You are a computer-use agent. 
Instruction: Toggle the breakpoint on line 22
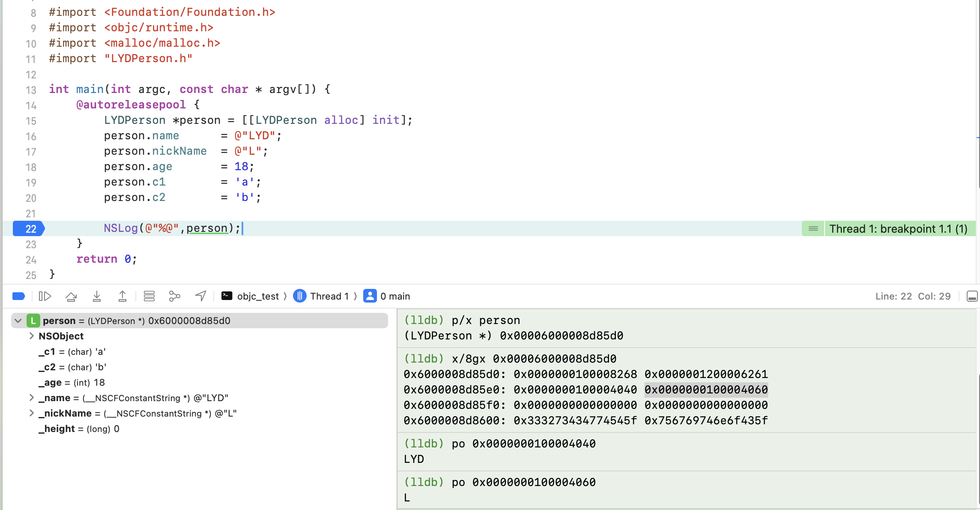[29, 229]
